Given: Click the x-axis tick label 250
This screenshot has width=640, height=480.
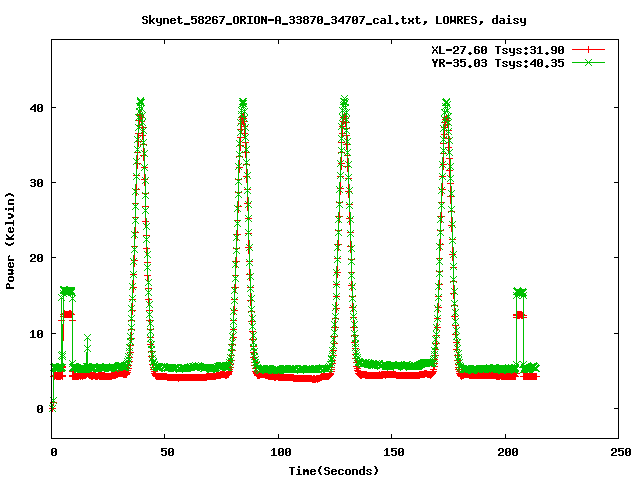Looking at the screenshot, I should click(620, 452).
